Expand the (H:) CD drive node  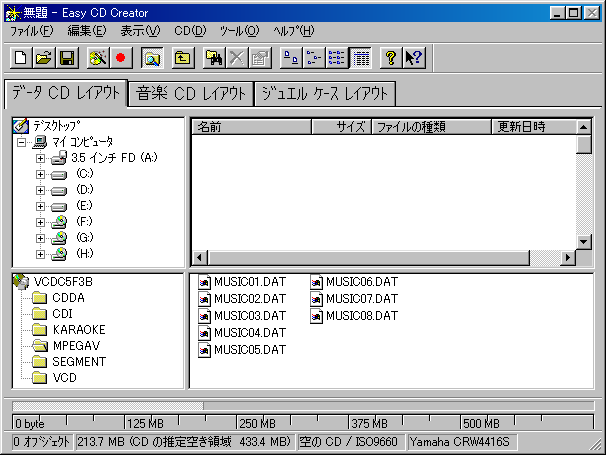tap(40, 254)
